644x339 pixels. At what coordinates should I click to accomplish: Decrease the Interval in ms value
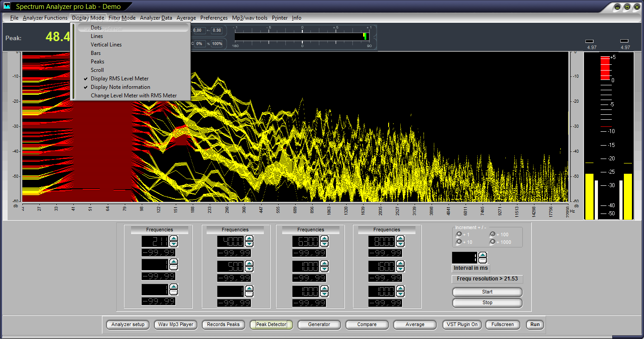483,260
